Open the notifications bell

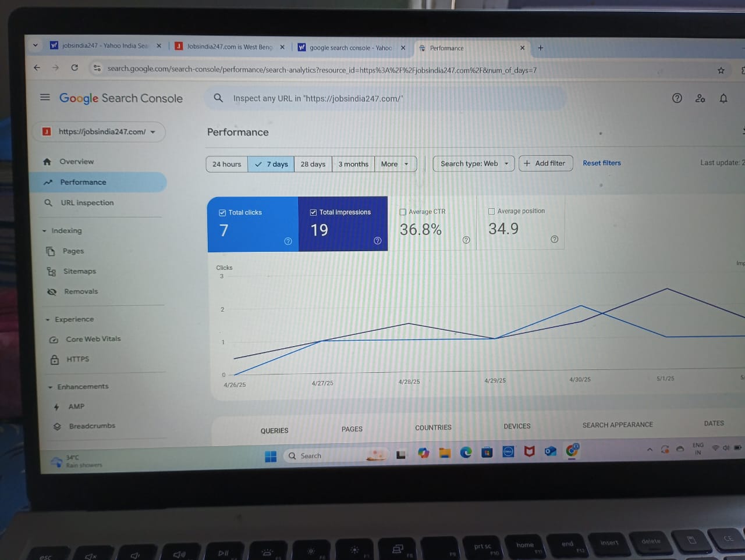click(x=723, y=98)
